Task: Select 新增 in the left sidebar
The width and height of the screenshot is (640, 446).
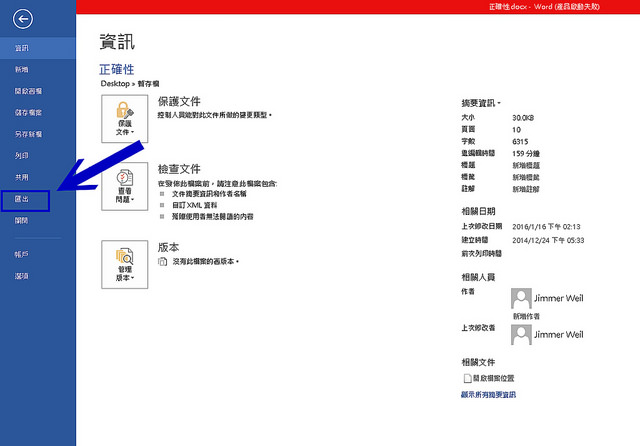Action: coord(22,70)
